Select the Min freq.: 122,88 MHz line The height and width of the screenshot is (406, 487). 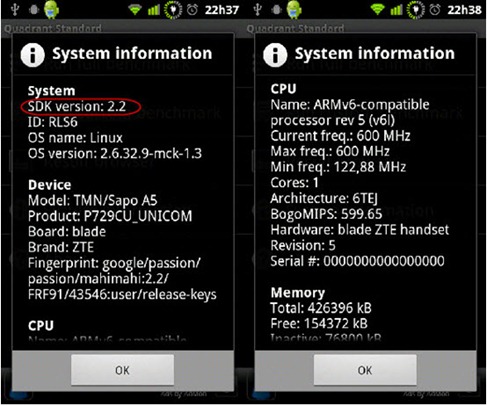point(338,167)
